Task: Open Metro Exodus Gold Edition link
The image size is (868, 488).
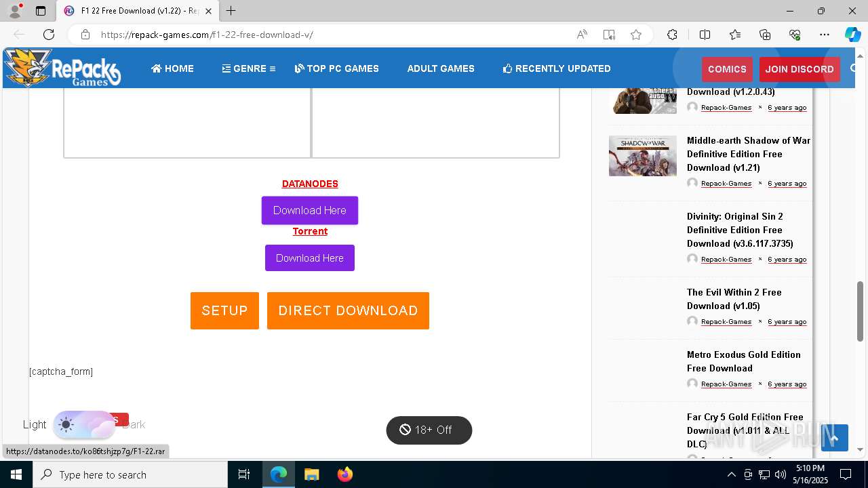Action: pos(744,361)
